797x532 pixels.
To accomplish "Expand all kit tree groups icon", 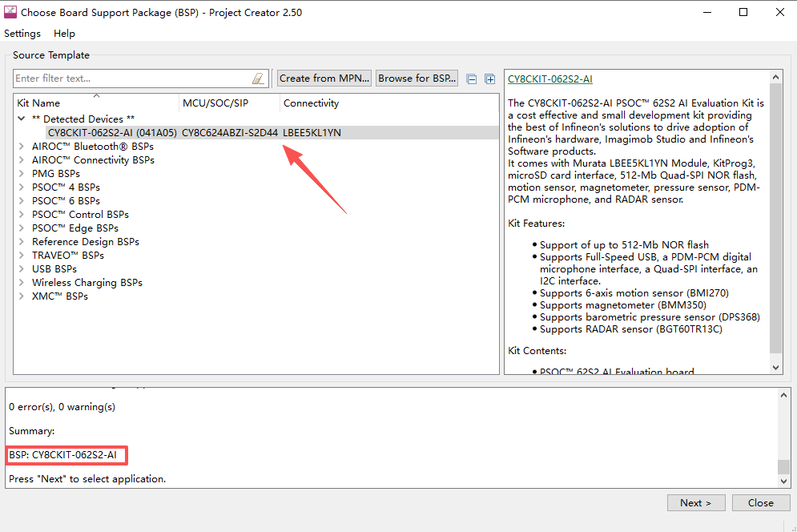I will (489, 79).
